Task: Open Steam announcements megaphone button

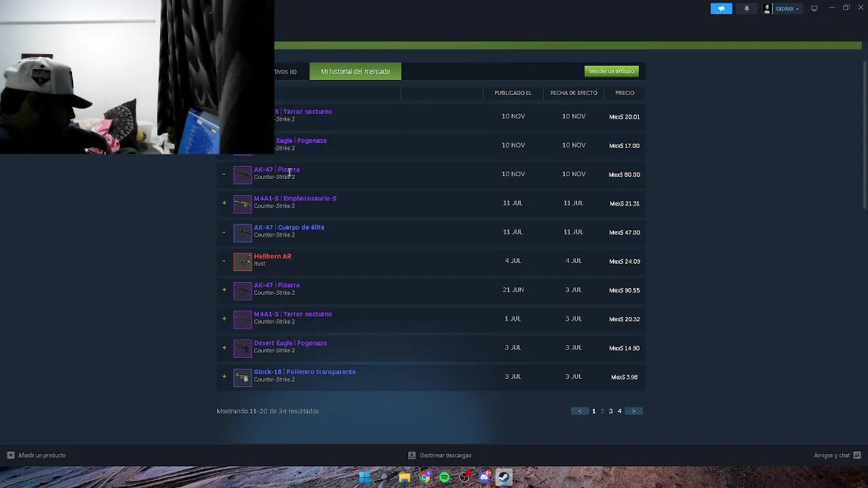Action: tap(721, 9)
